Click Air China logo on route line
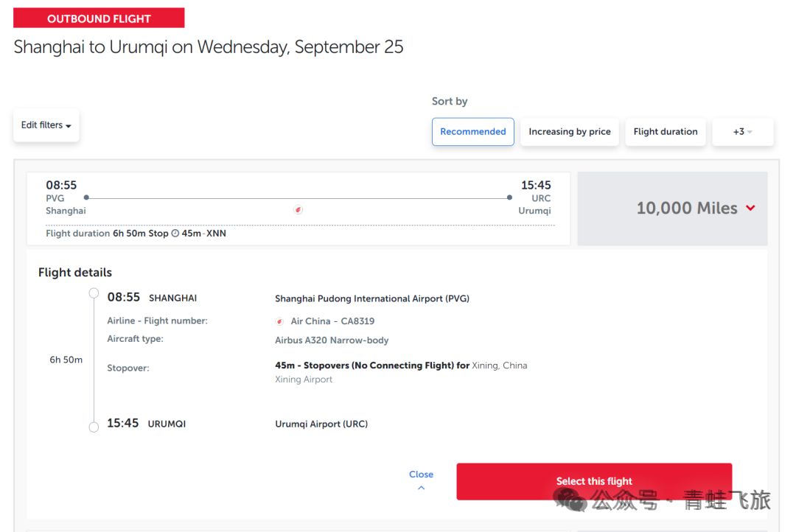The height and width of the screenshot is (532, 796). click(x=298, y=210)
